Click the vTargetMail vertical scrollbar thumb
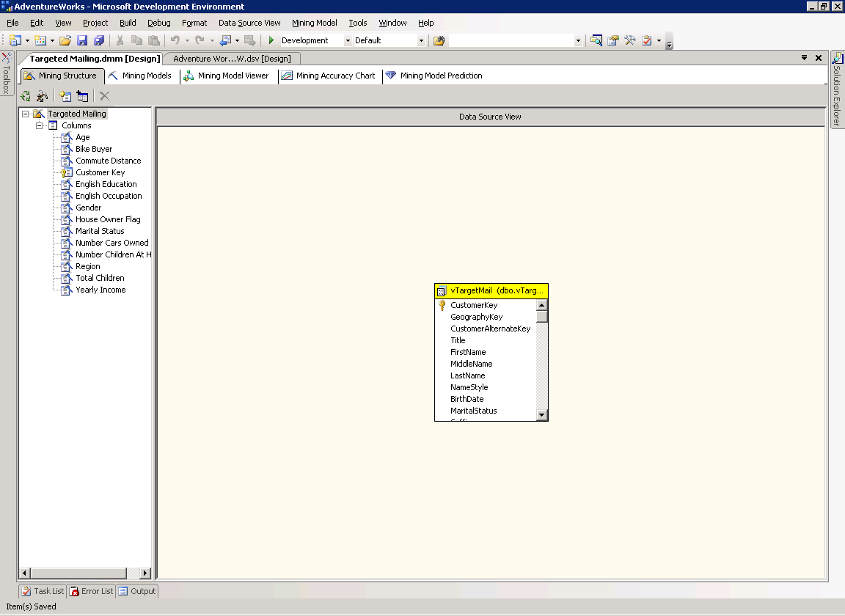The width and height of the screenshot is (845, 616). coord(542,316)
